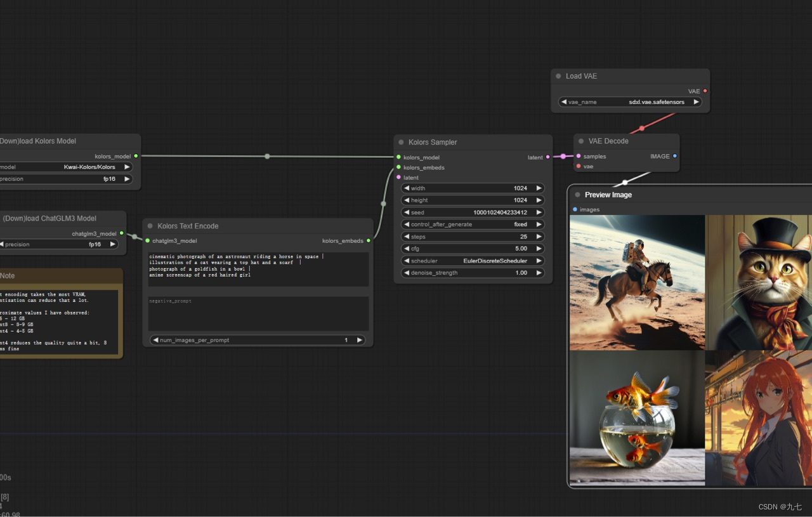Image resolution: width=812 pixels, height=517 pixels.
Task: Increase steps with right arrow
Action: pos(539,237)
